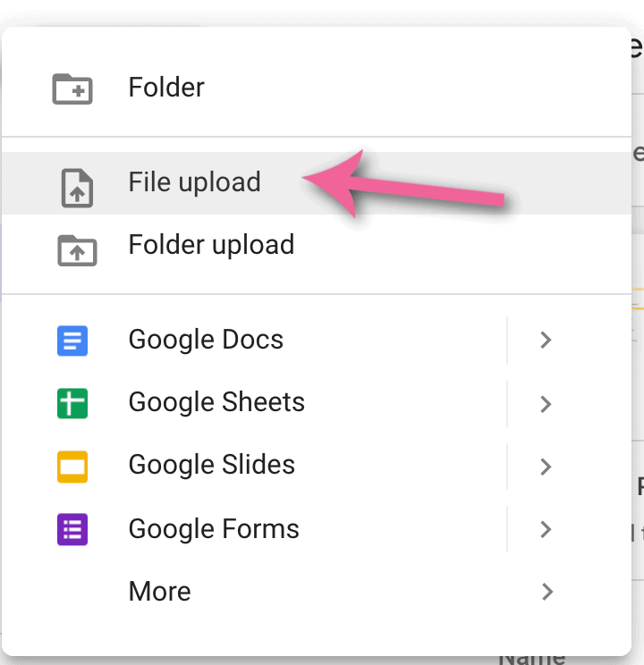644x665 pixels.
Task: Expand the Google Forms submenu chevron
Action: click(x=546, y=529)
